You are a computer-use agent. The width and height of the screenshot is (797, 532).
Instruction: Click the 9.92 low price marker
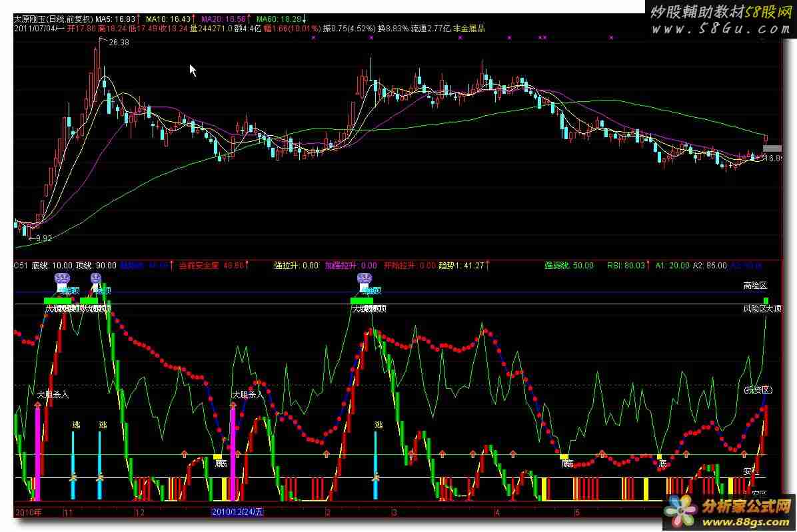pos(43,238)
